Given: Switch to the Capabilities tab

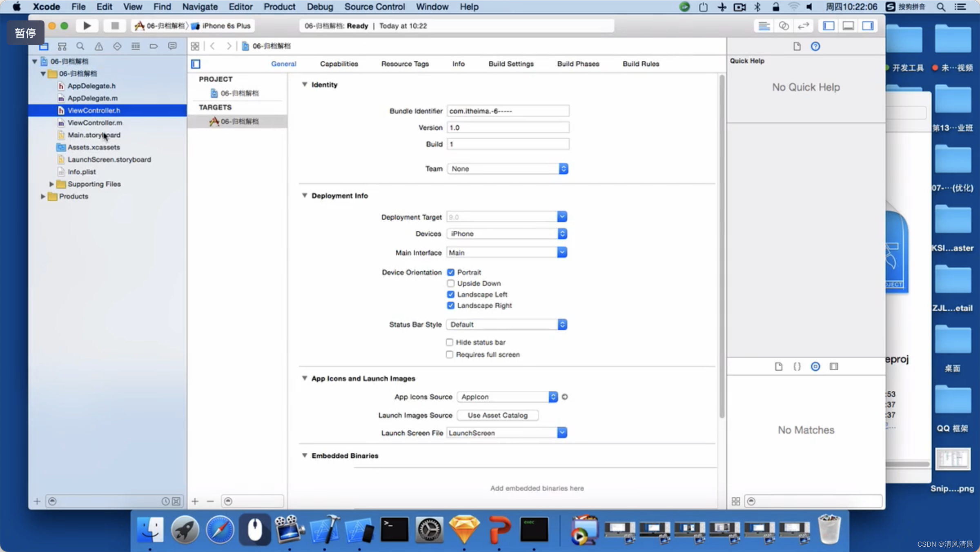Looking at the screenshot, I should click(339, 64).
